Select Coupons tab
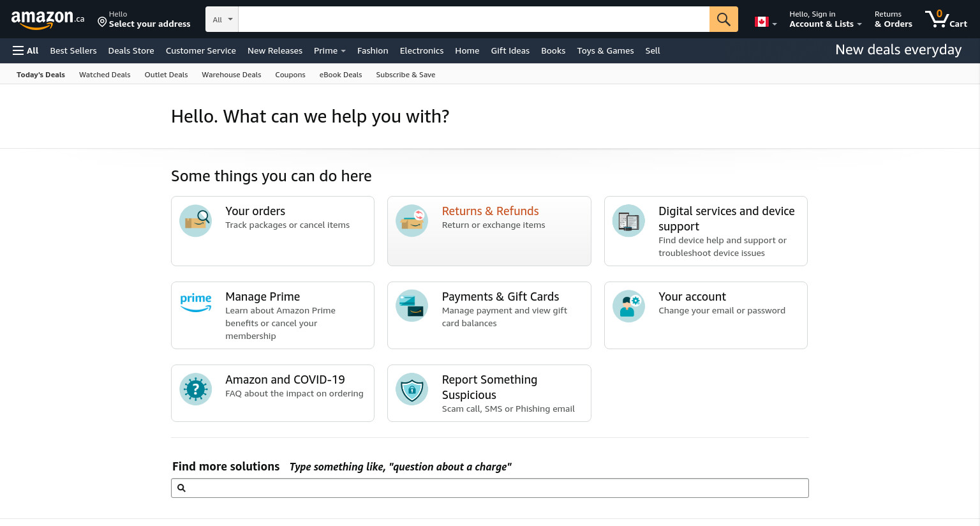 pos(290,75)
